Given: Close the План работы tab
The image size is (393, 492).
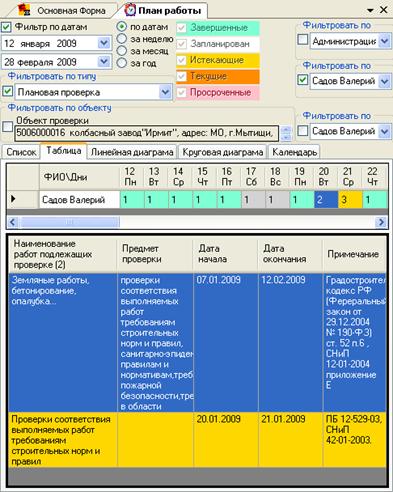Looking at the screenshot, I should click(384, 10).
